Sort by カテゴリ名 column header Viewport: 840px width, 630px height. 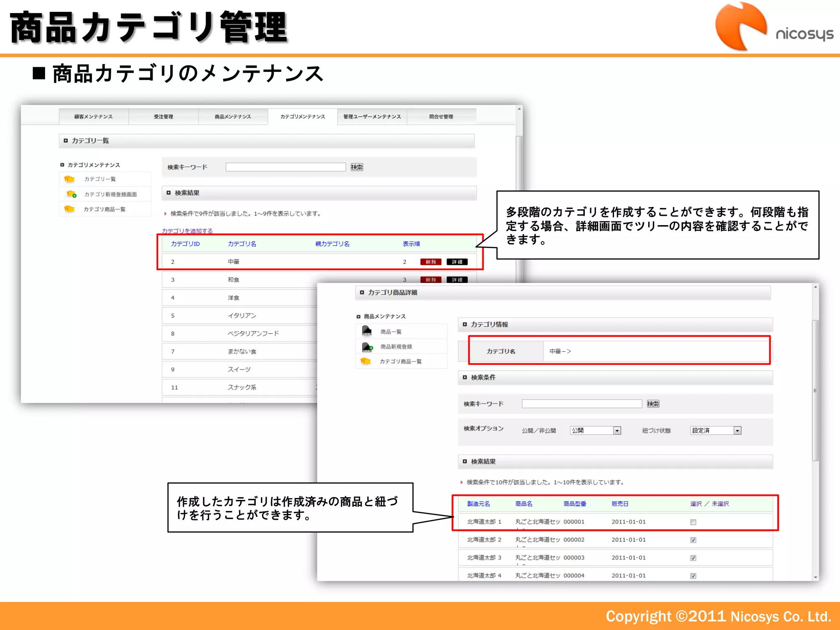pos(242,244)
